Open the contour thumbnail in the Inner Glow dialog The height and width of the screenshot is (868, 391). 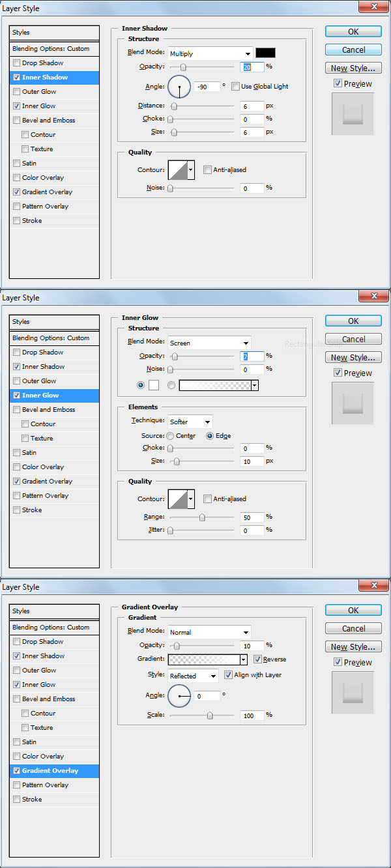coord(177,499)
